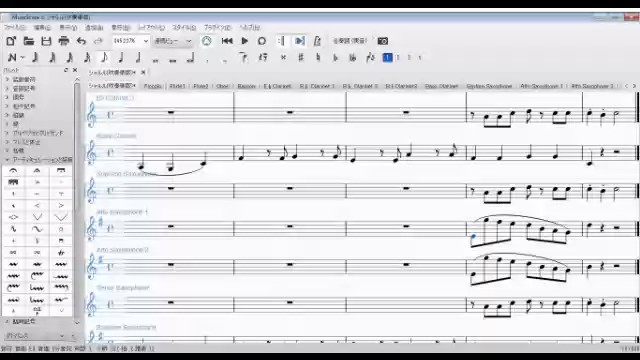Select the fermata in the articulations palette
This screenshot has width=640, height=360.
[x=13, y=171]
